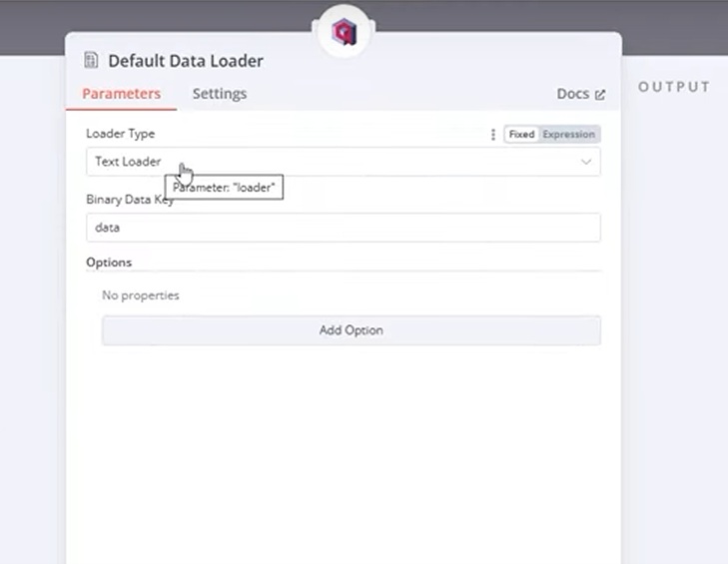The height and width of the screenshot is (564, 728).
Task: Click the Default Data Loader title
Action: (x=186, y=61)
